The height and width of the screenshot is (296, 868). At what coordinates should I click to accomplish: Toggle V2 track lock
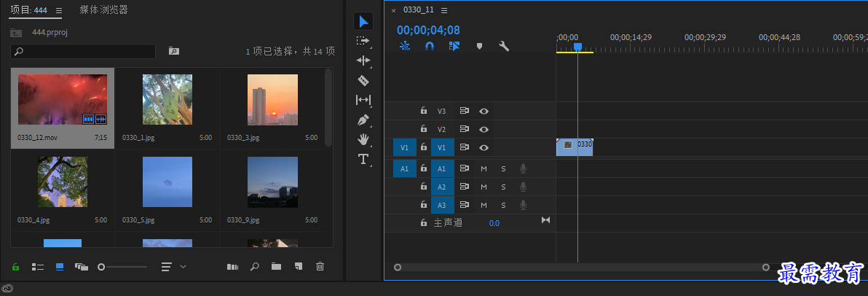(424, 129)
